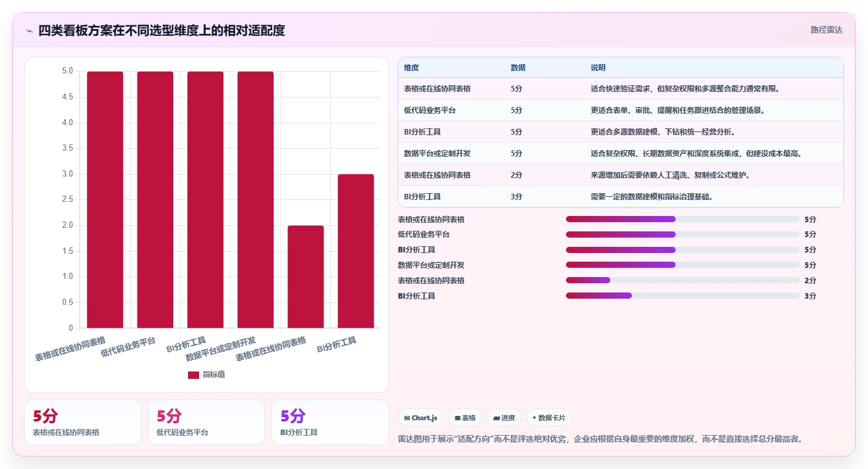The image size is (868, 469).
Task: Click the first 表格或在线协同表格 chart bar reaching 5.0
Action: pyautogui.click(x=105, y=199)
